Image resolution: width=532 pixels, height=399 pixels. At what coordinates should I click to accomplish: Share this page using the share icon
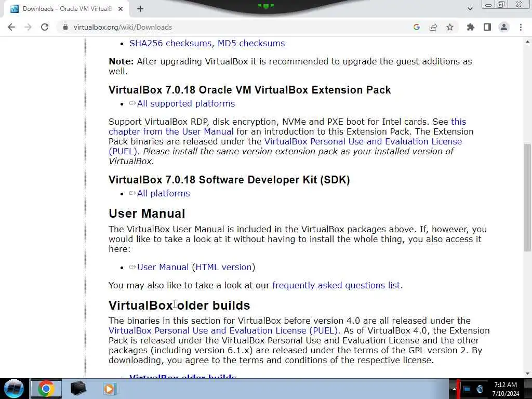(x=433, y=27)
